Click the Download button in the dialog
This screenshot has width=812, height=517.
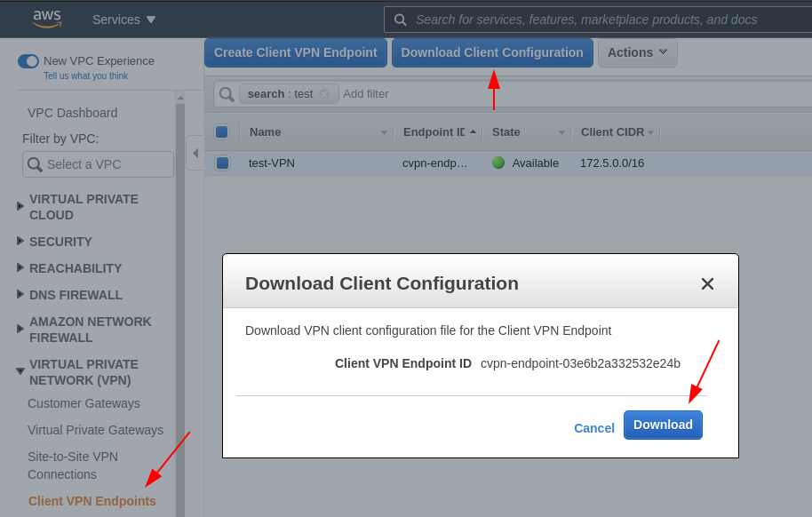click(x=663, y=425)
